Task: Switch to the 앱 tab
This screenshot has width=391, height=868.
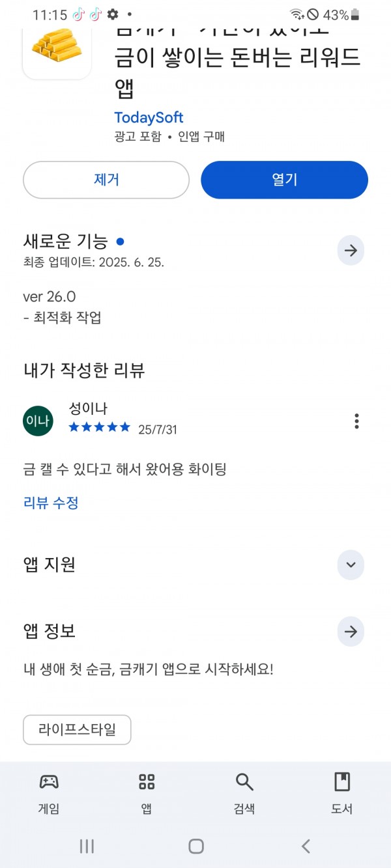Action: pyautogui.click(x=147, y=794)
